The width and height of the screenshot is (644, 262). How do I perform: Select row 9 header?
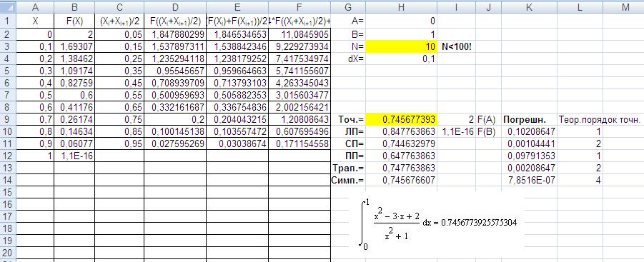[8, 120]
